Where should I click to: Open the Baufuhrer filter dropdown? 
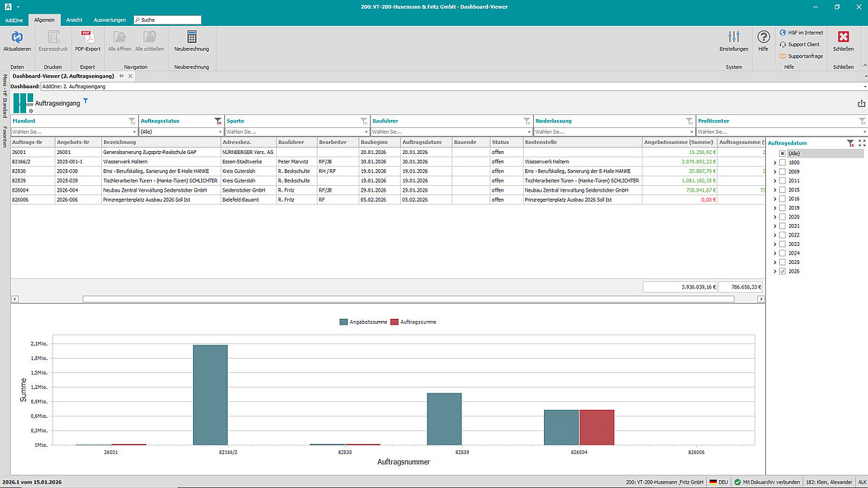(x=529, y=132)
